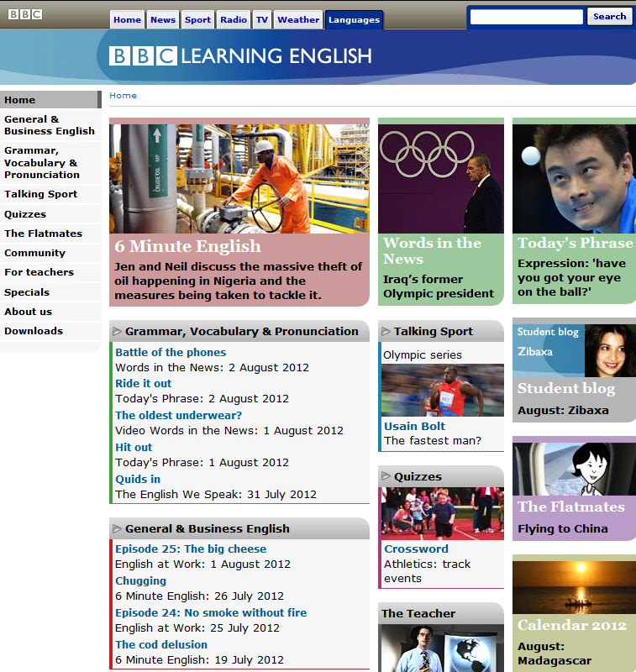Open The oldest underwear? link
636x672 pixels.
(x=178, y=415)
